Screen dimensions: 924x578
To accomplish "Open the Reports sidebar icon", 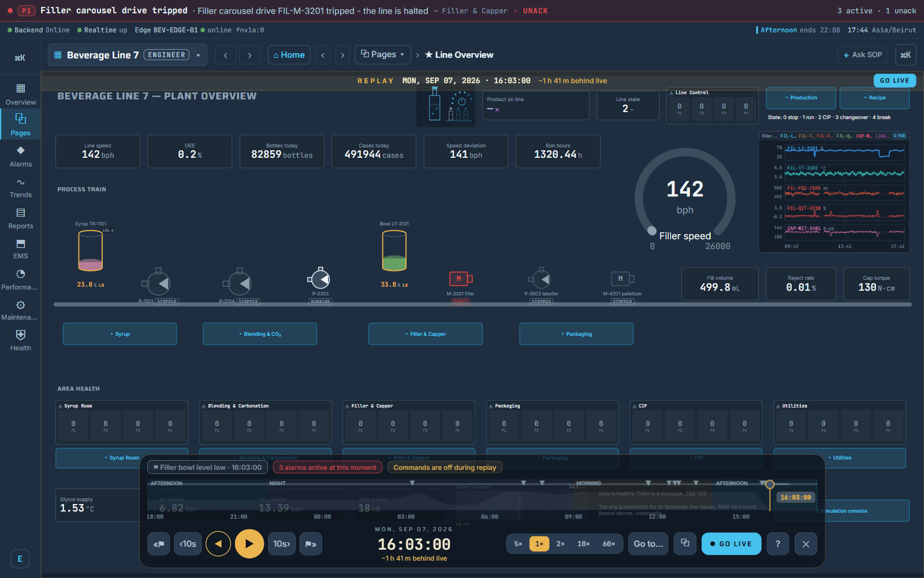I will click(x=20, y=218).
